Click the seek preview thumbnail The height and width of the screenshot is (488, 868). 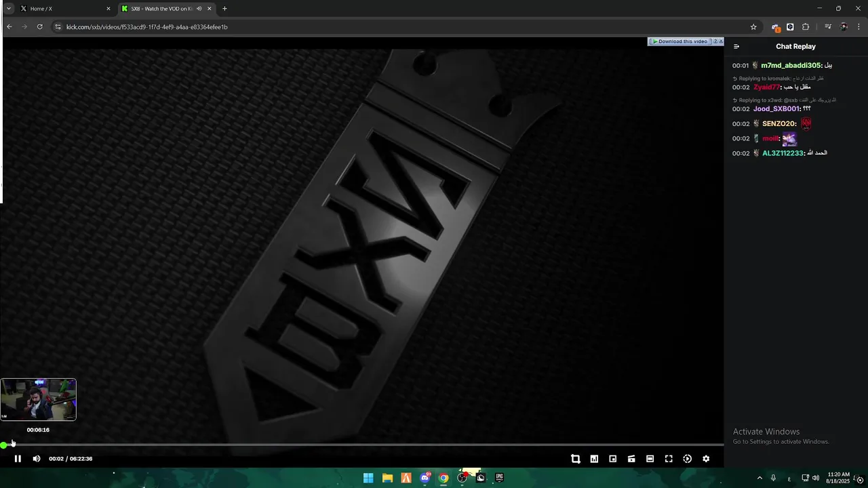(38, 400)
